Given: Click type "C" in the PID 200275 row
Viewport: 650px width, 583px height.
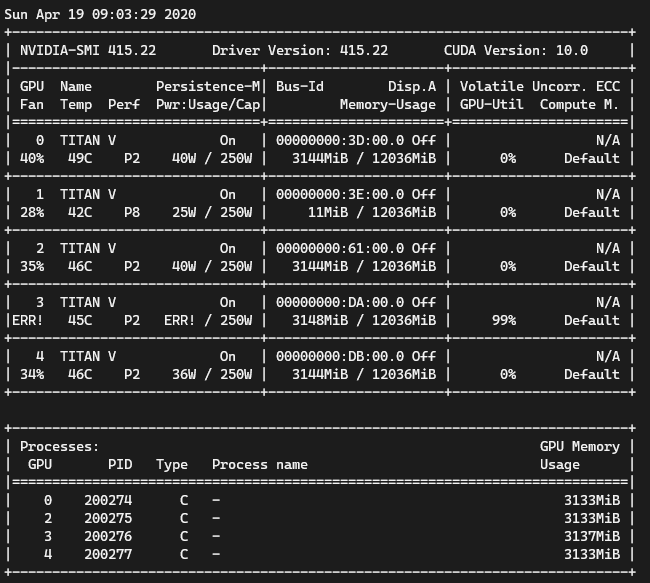Looking at the screenshot, I should click(x=184, y=518).
